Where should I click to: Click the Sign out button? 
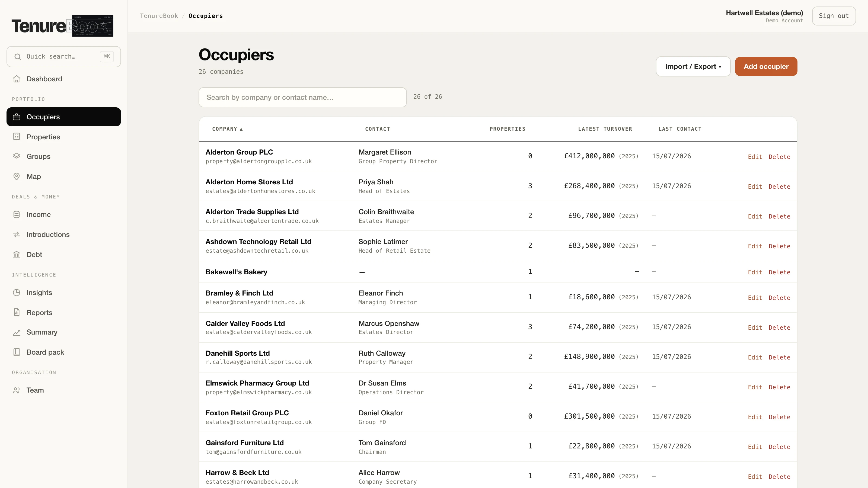pos(834,16)
